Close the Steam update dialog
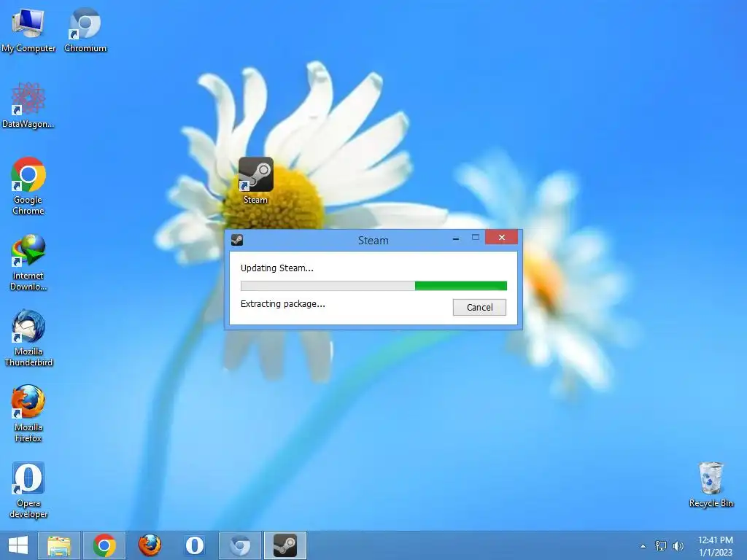This screenshot has height=560, width=747. 502,237
